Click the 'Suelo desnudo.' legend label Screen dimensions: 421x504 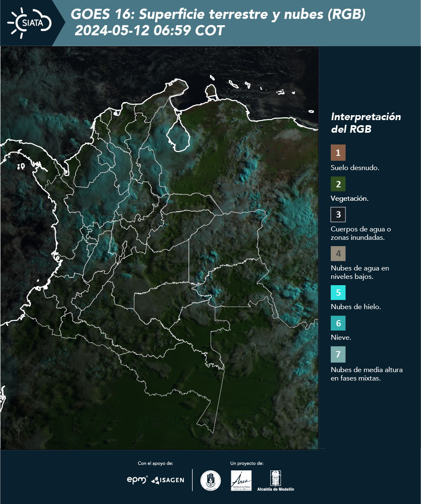click(355, 168)
